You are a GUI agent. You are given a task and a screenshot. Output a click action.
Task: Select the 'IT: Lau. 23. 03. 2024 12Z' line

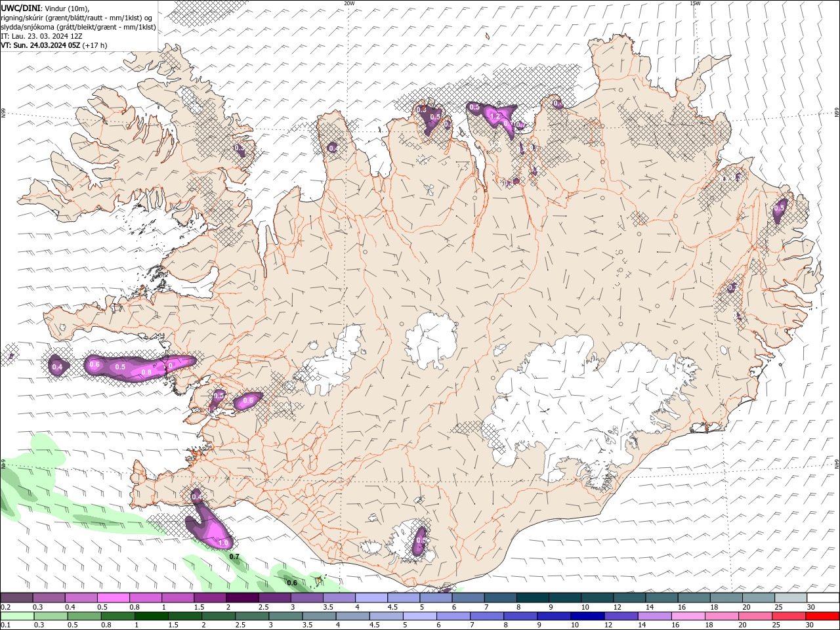tap(43, 36)
